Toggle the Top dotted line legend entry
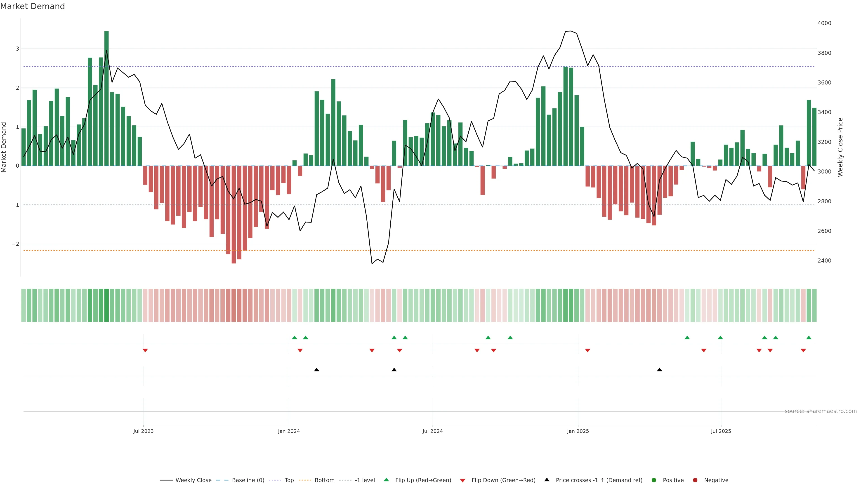 (x=289, y=480)
